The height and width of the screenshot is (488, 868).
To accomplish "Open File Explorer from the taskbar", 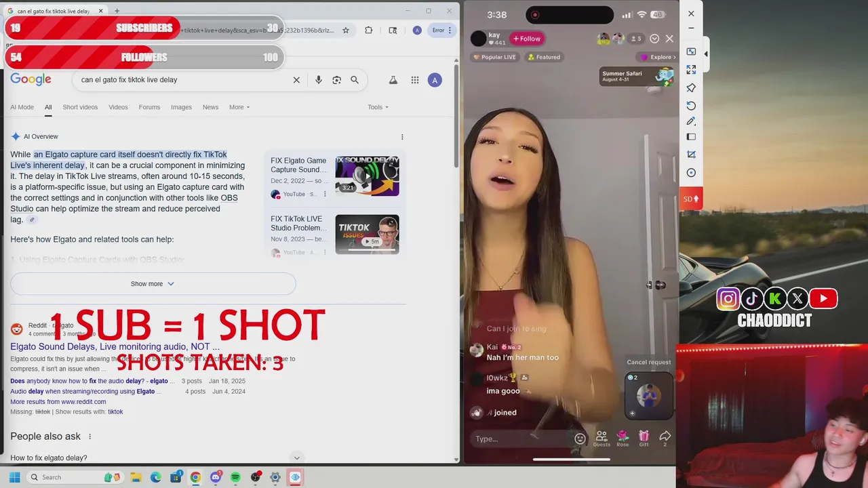I will click(136, 477).
